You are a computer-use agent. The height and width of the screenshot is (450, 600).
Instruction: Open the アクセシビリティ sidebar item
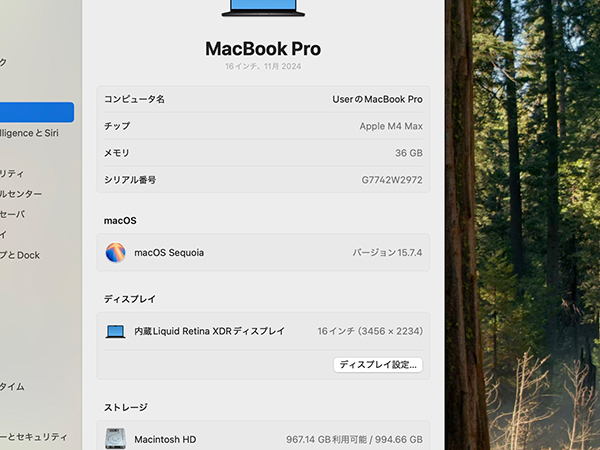coord(14,173)
